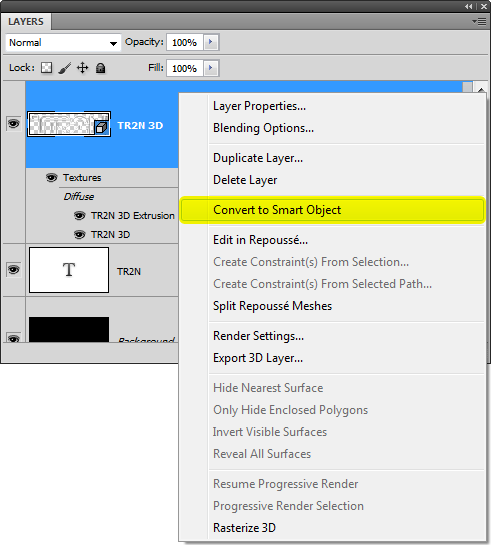Choose Duplicate Layer... menu entry
This screenshot has width=491, height=545.
(258, 158)
